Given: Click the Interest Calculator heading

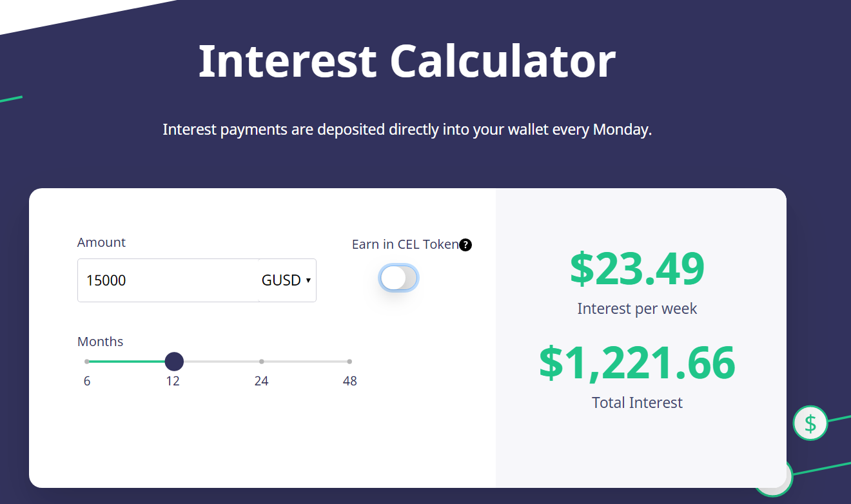Looking at the screenshot, I should pos(407,61).
